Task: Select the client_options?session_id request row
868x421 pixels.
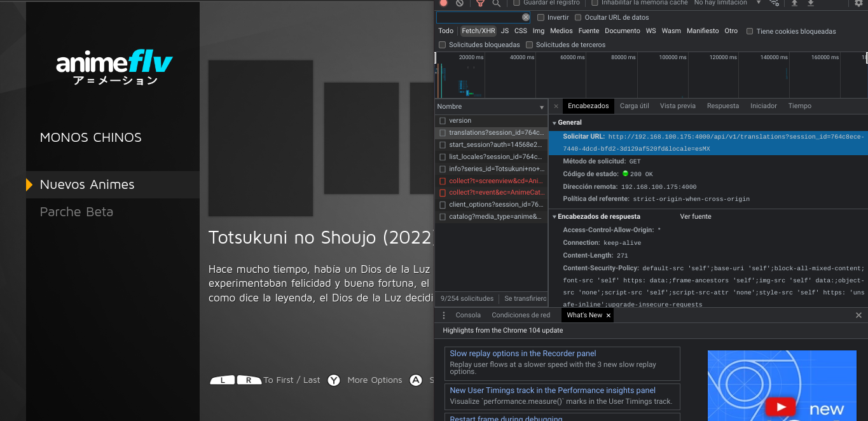Action: 491,205
